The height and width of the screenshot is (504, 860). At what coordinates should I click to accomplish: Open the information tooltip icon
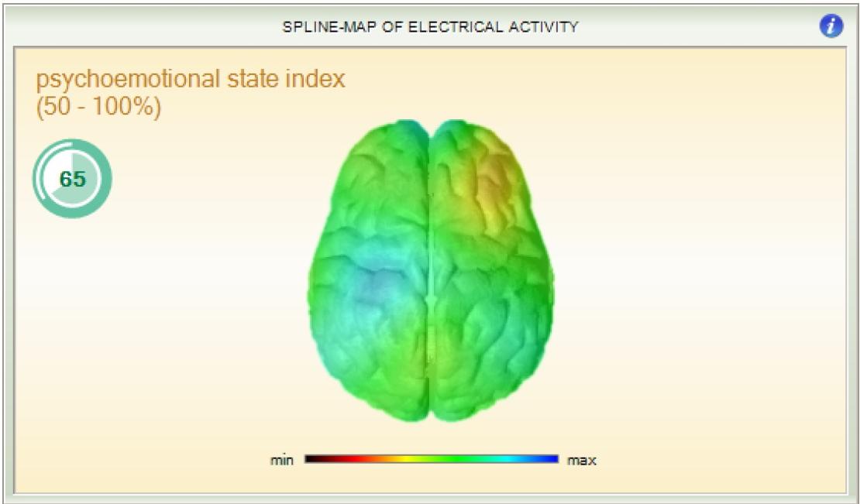coord(830,24)
